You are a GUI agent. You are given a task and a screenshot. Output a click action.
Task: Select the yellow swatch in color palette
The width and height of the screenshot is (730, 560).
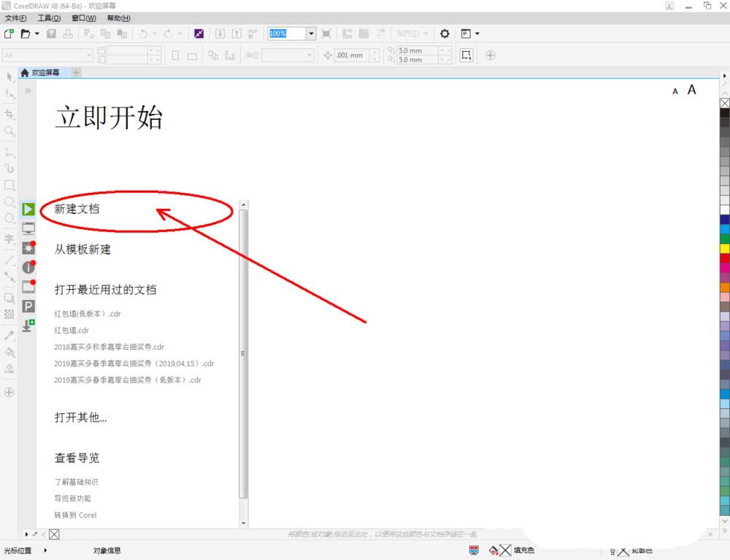tap(724, 248)
